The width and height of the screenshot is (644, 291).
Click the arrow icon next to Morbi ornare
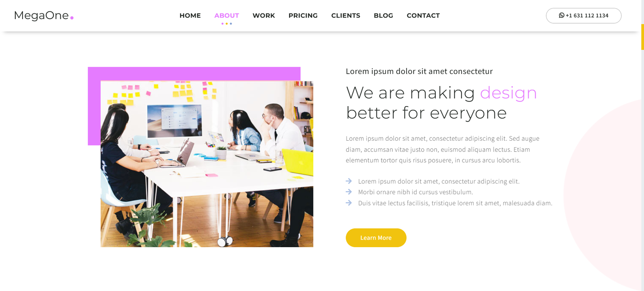pos(349,192)
